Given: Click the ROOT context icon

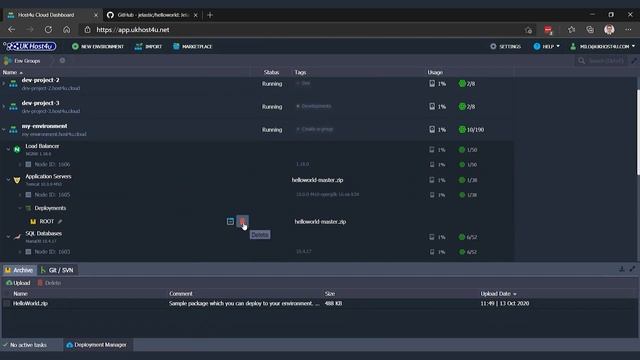Looking at the screenshot, I should (33, 222).
